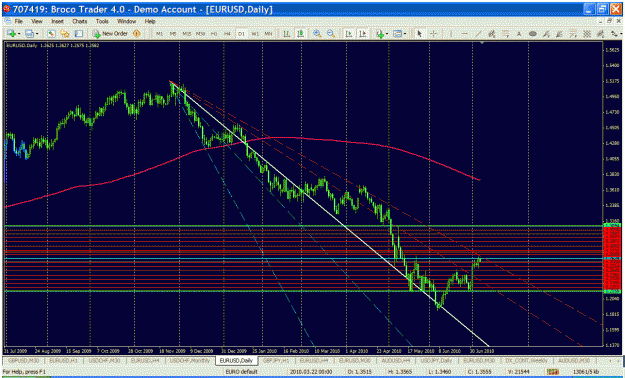Click the New Order button
The width and height of the screenshot is (625, 378).
pos(110,34)
